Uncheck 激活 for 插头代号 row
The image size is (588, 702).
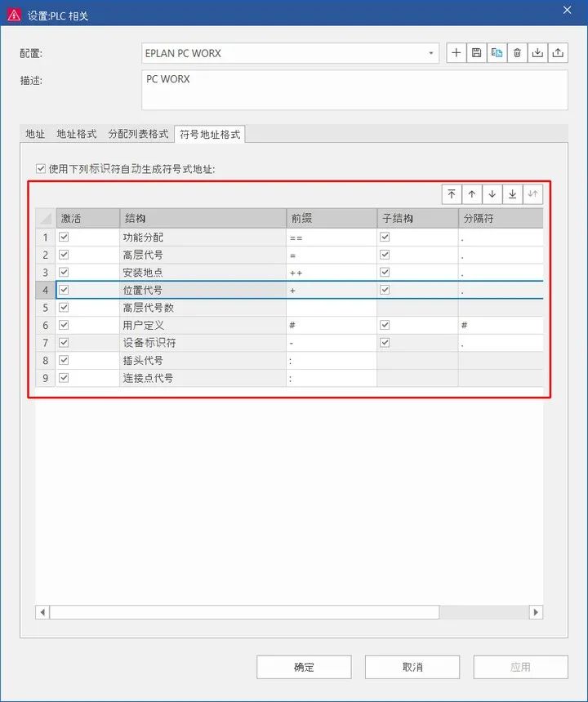(x=64, y=360)
